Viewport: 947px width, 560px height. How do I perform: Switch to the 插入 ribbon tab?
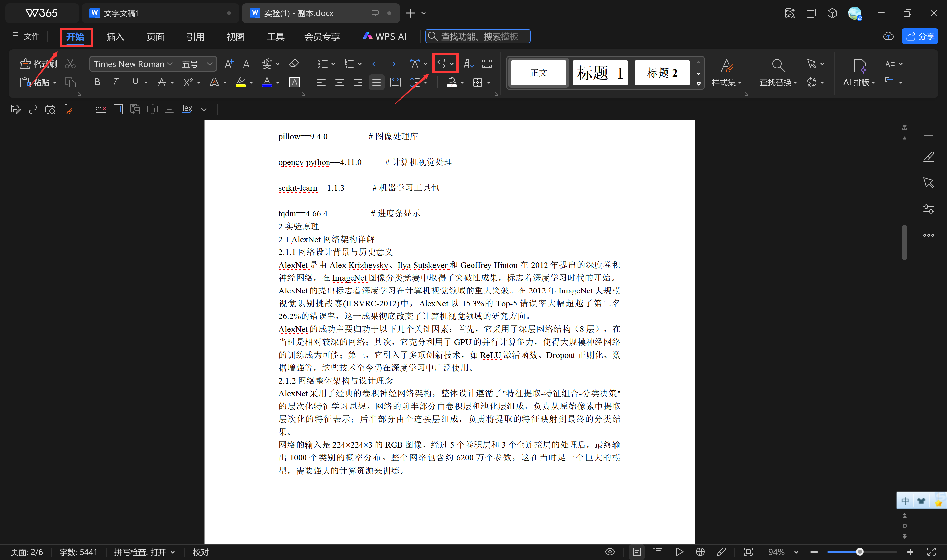(115, 36)
